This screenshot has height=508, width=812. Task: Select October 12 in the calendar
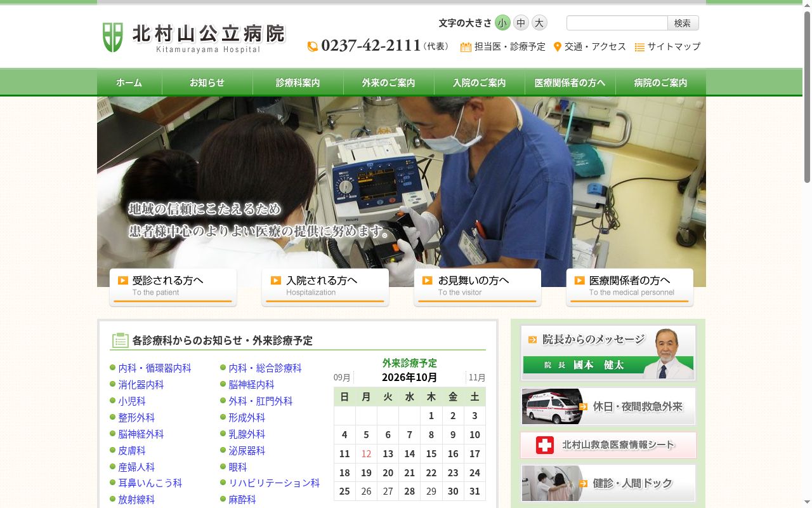(x=366, y=454)
